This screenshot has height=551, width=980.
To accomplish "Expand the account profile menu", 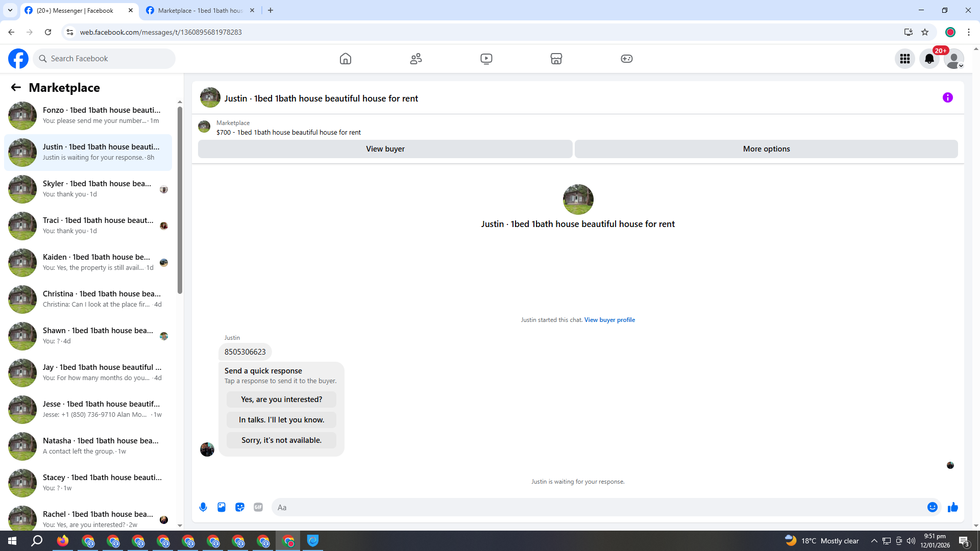I will 953,59.
